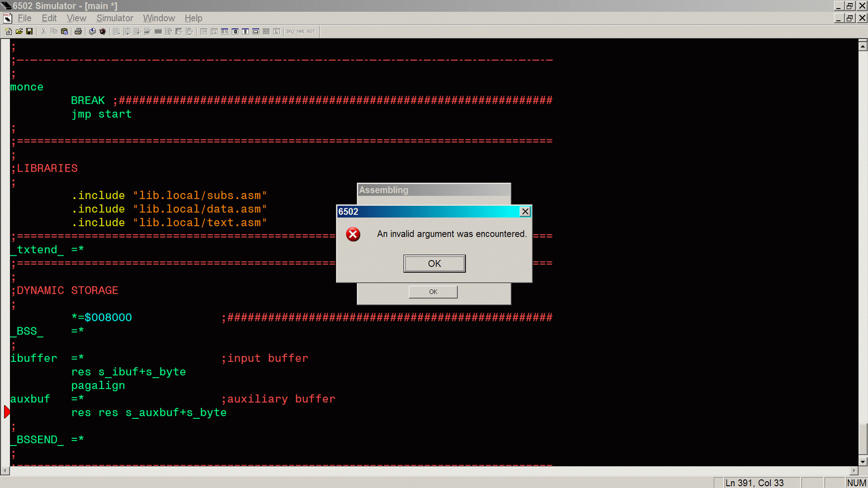Viewport: 868px width, 488px height.
Task: Click the NMI interrupt toolbar button
Action: point(301,32)
